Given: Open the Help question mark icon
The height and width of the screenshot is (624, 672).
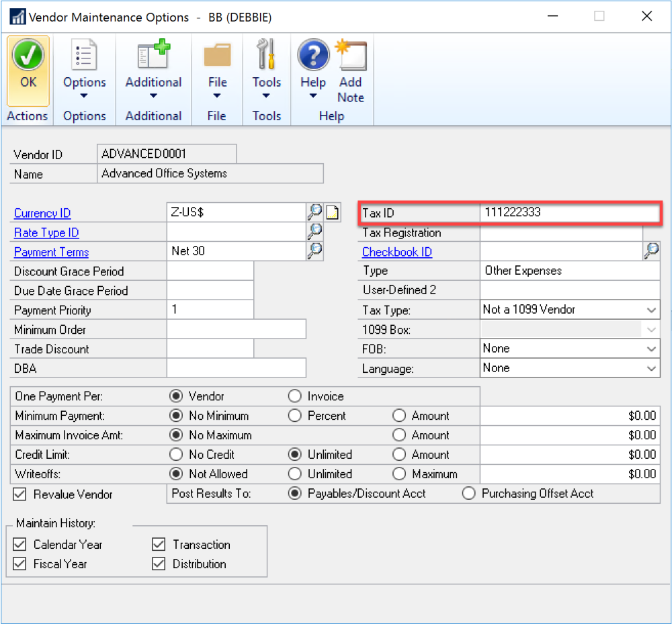Looking at the screenshot, I should point(312,56).
